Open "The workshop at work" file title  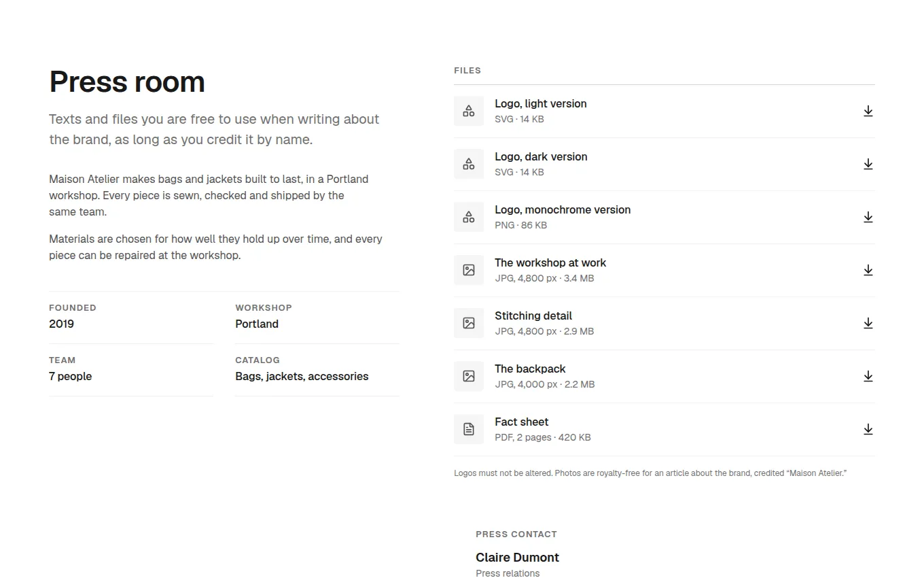550,263
